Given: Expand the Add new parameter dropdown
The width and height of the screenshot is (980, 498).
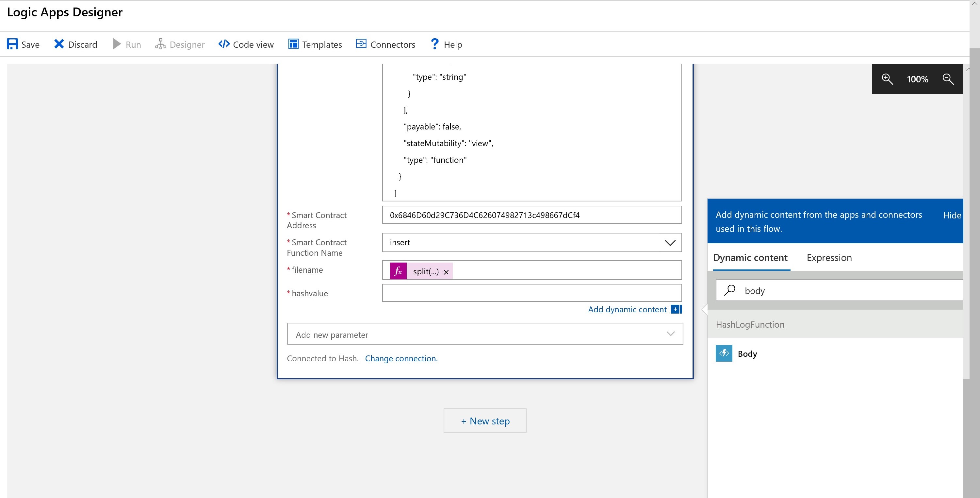Looking at the screenshot, I should pos(670,334).
